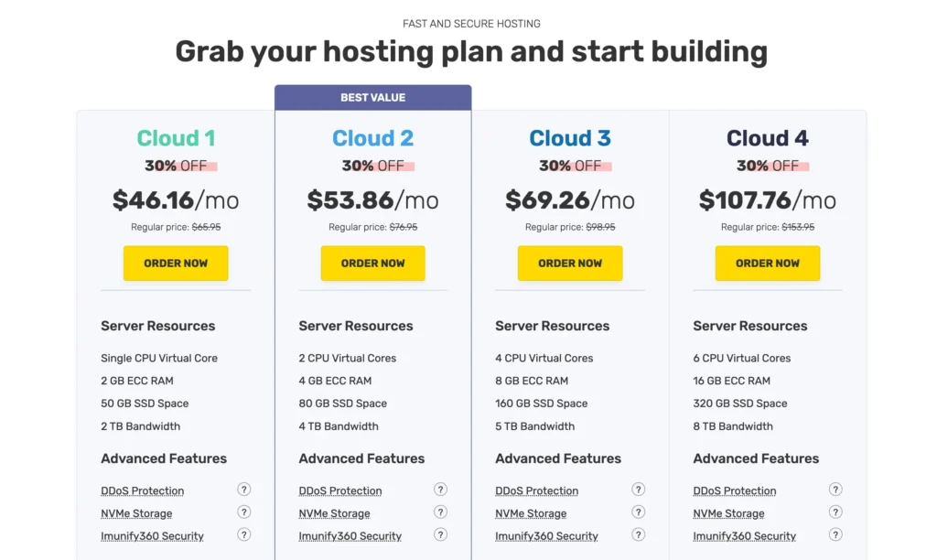Viewport: 937px width, 560px height.
Task: Click the NVMe Storage question mark under Cloud 1
Action: point(243,512)
